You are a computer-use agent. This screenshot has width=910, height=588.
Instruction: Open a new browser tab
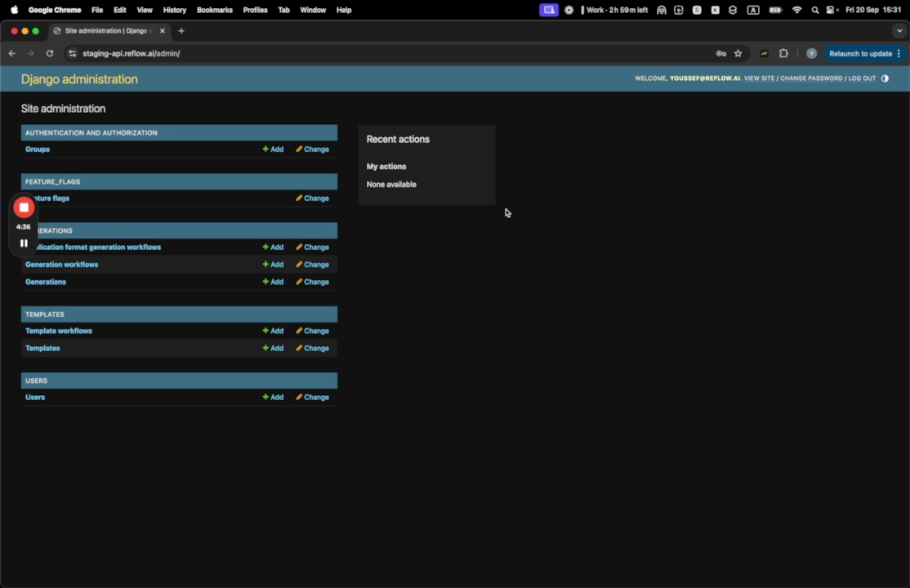coord(181,31)
